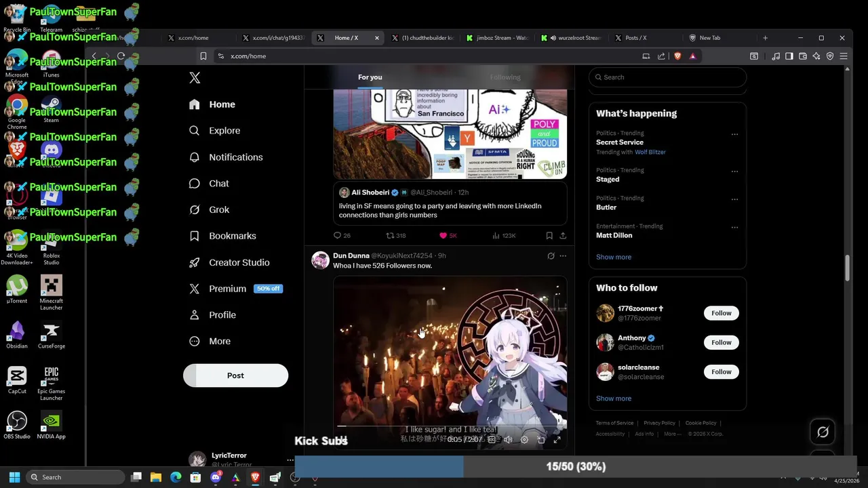This screenshot has height=488, width=868.
Task: Click the Post button
Action: tap(235, 375)
